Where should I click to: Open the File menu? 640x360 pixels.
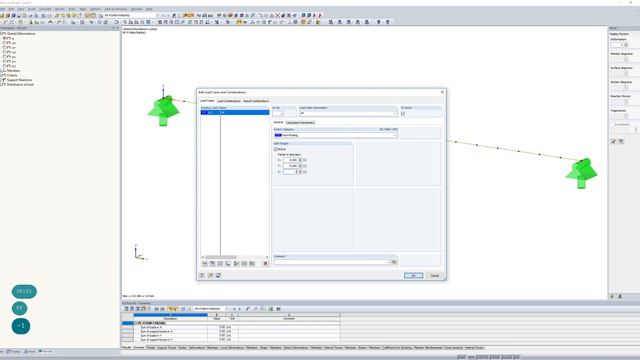coord(2,9)
